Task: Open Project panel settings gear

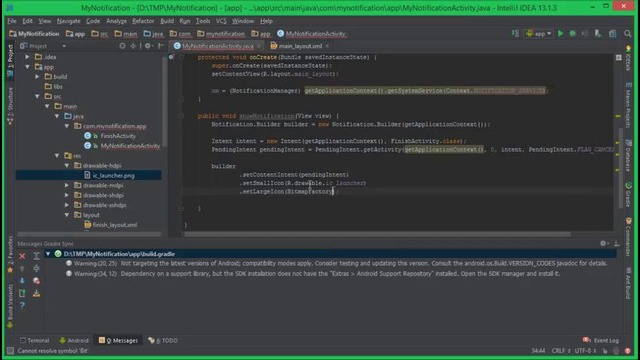Action: pos(148,46)
